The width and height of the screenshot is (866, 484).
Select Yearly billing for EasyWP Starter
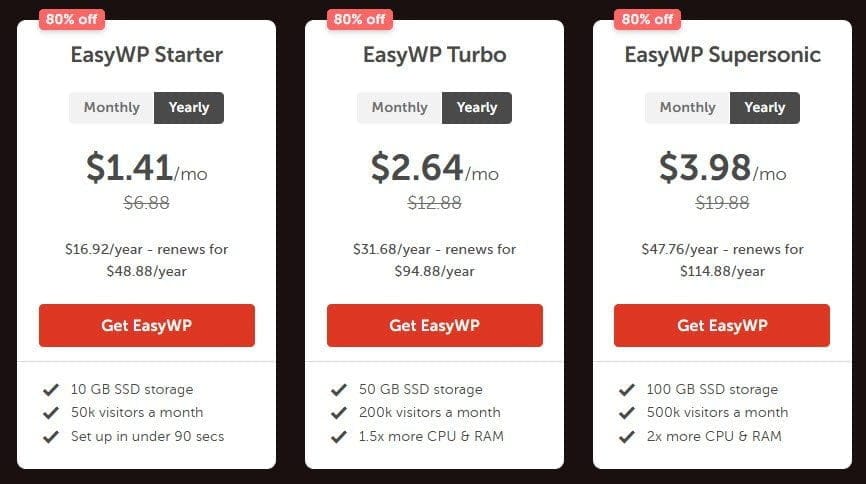click(x=189, y=108)
